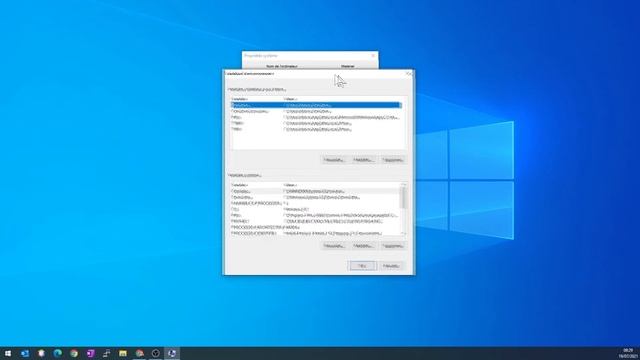Switch to Matériel tab in Propriétés système
The height and width of the screenshot is (360, 640).
pyautogui.click(x=348, y=66)
